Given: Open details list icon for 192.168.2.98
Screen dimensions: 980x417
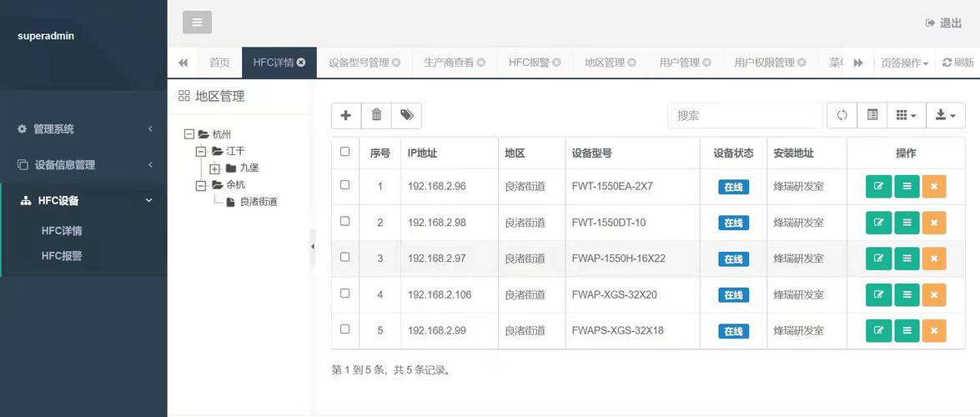Looking at the screenshot, I should [907, 223].
